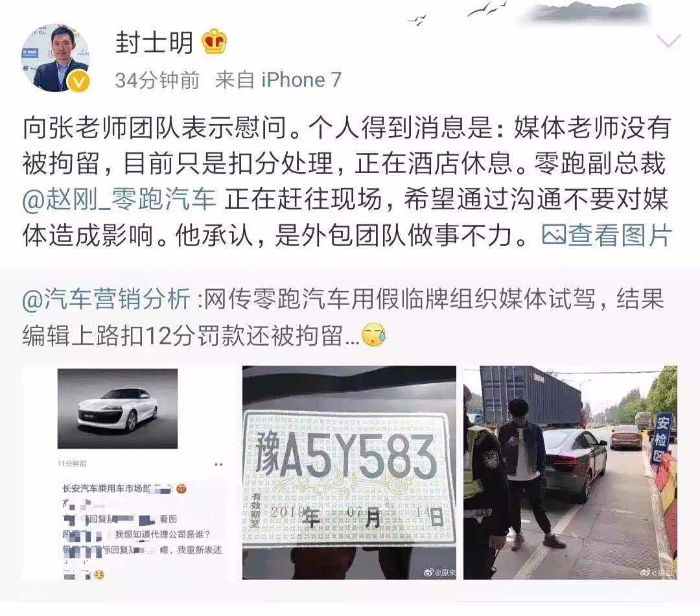Open the 豫A5Y583 license plate photo
700x616 pixels.
tap(349, 473)
